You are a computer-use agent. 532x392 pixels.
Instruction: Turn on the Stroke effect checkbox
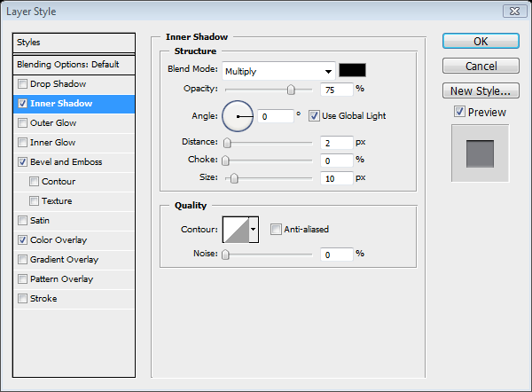[x=22, y=299]
